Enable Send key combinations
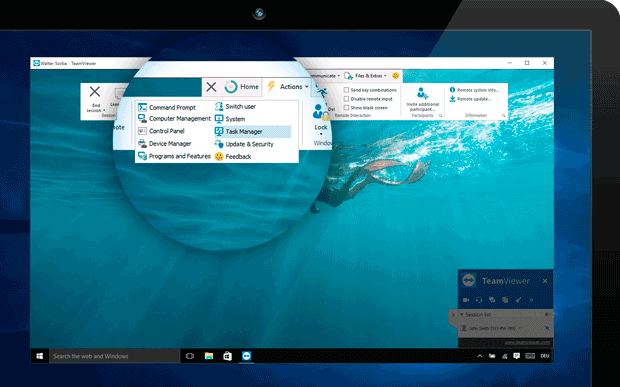Screen dimensions: 620x387 coord(346,90)
